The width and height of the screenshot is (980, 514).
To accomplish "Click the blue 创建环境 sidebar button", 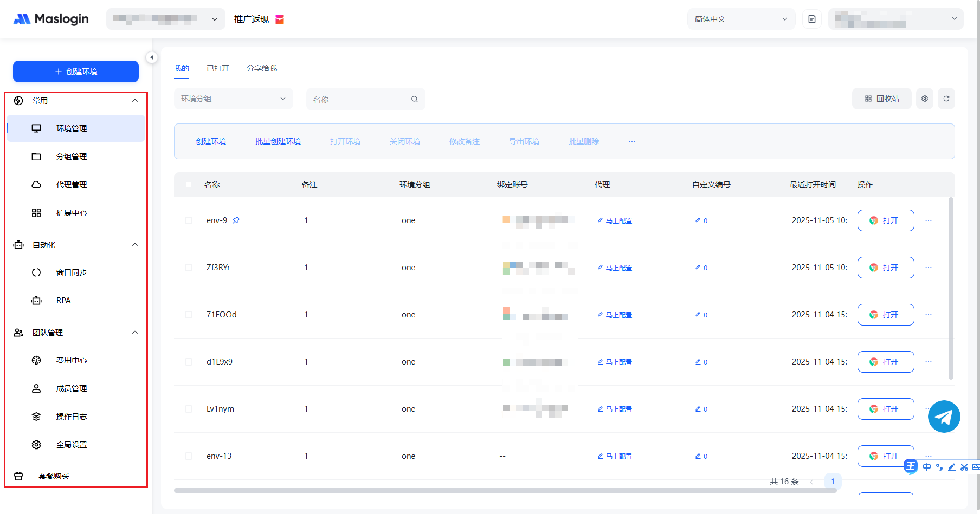I will coord(76,71).
